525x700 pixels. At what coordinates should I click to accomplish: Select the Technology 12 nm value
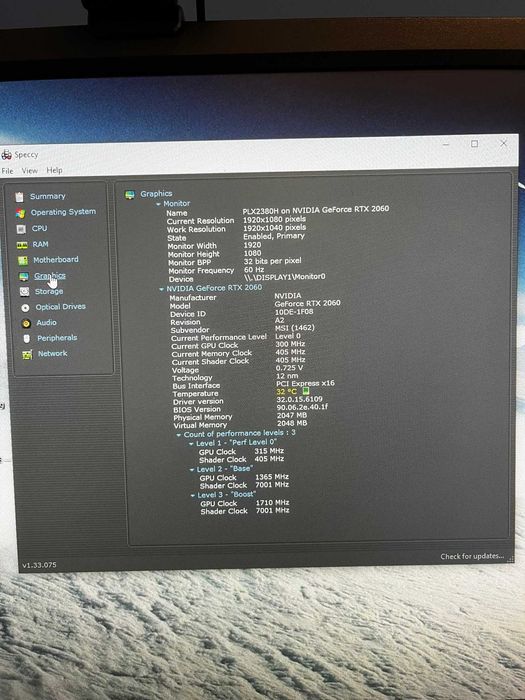point(287,376)
